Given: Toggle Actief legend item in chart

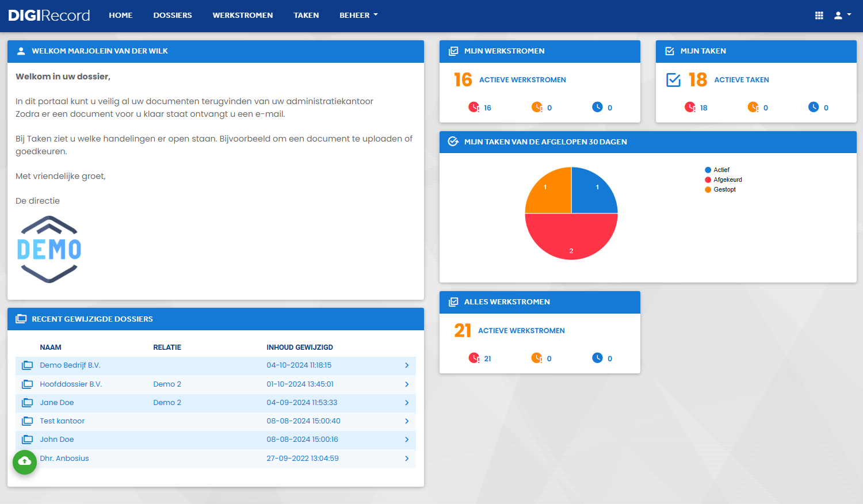Looking at the screenshot, I should point(717,170).
